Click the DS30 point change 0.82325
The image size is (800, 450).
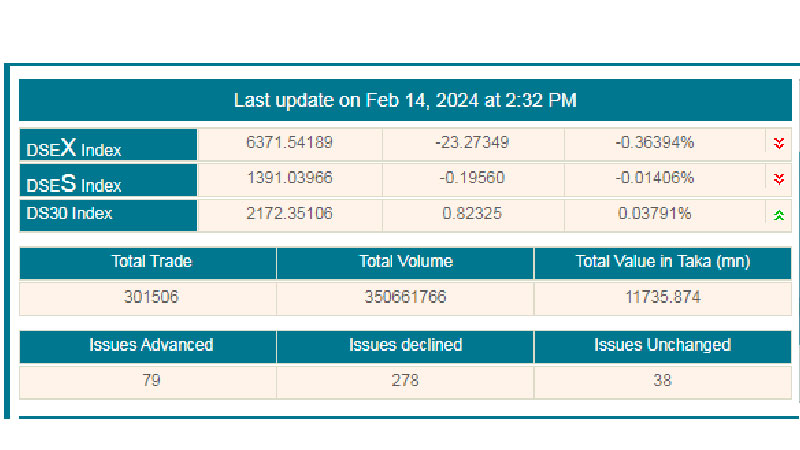[472, 213]
